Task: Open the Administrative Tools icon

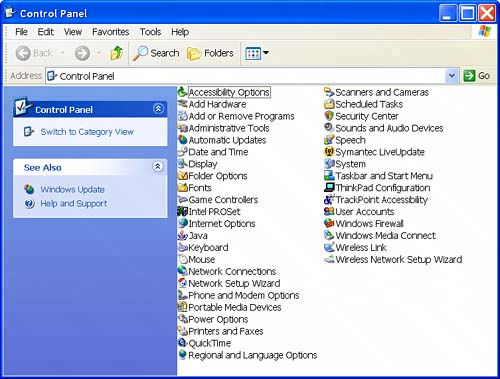Action: (183, 128)
